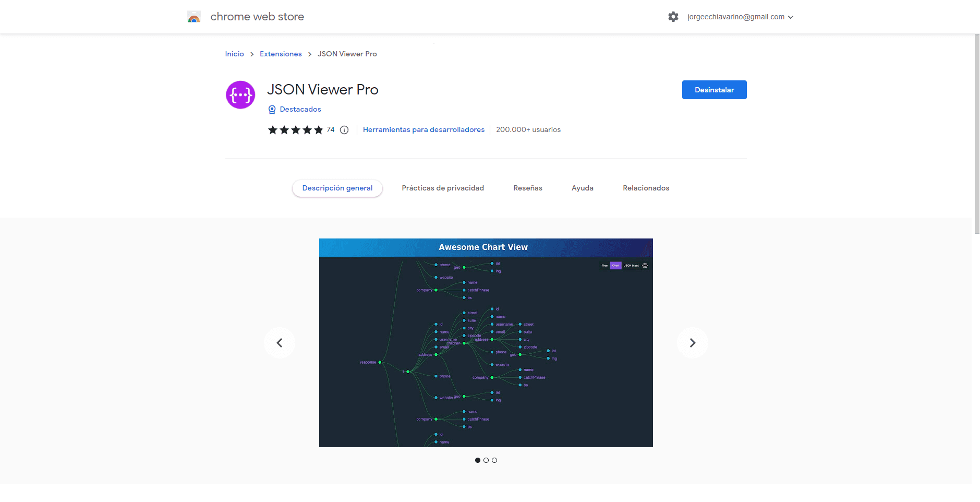The height and width of the screenshot is (502, 980).
Task: Select the third carousel dot
Action: point(494,460)
